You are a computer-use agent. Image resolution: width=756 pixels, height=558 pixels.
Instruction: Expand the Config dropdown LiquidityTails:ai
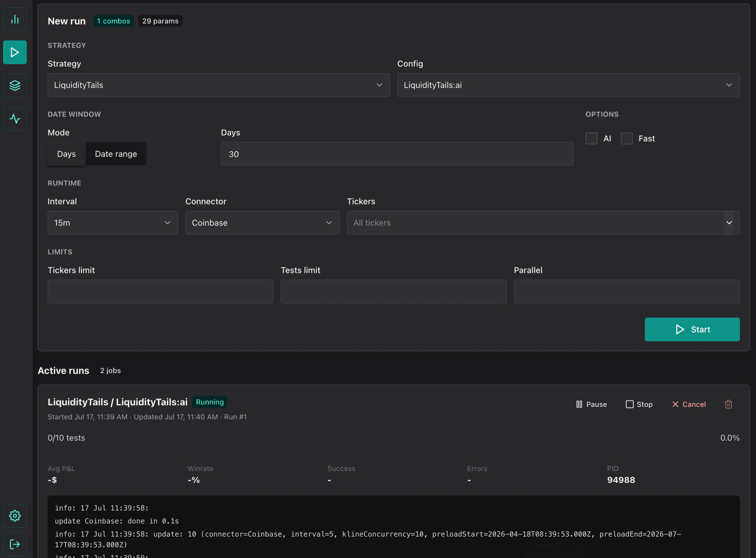[568, 85]
